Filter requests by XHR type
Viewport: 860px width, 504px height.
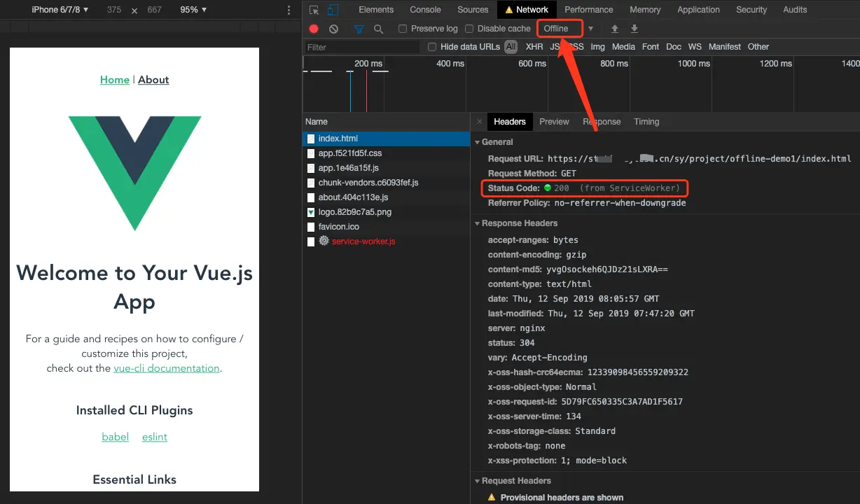point(534,47)
